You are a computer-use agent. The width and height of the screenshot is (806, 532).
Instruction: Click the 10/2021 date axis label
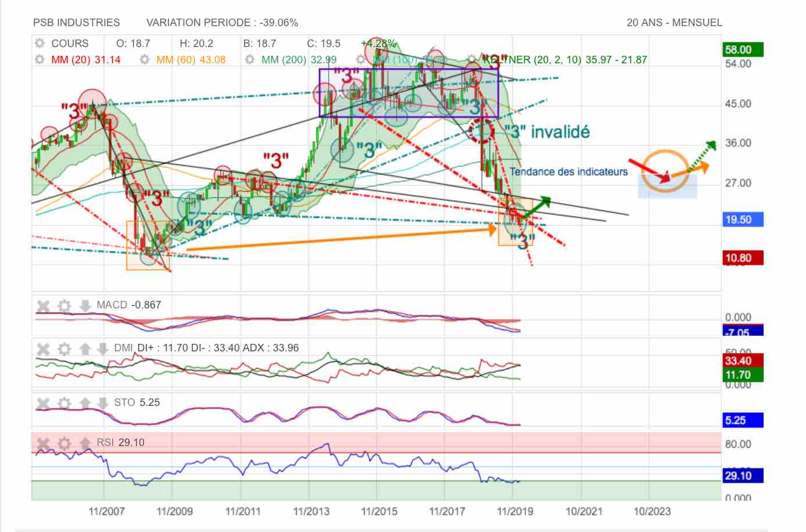pos(584,511)
